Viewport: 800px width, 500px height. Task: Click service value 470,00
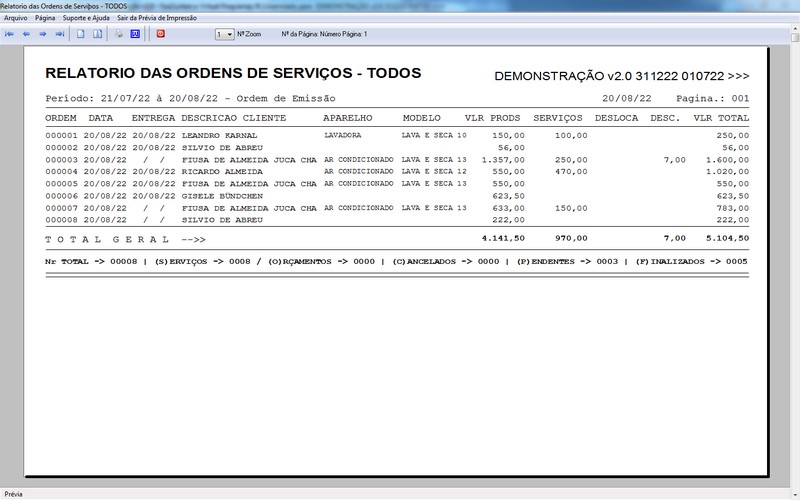coord(571,172)
